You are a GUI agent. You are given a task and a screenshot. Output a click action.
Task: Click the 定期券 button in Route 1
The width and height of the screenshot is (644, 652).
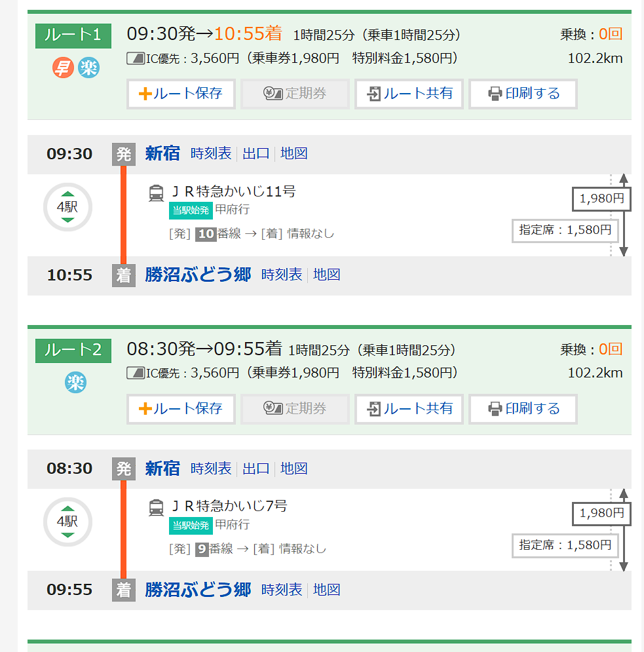coord(295,94)
